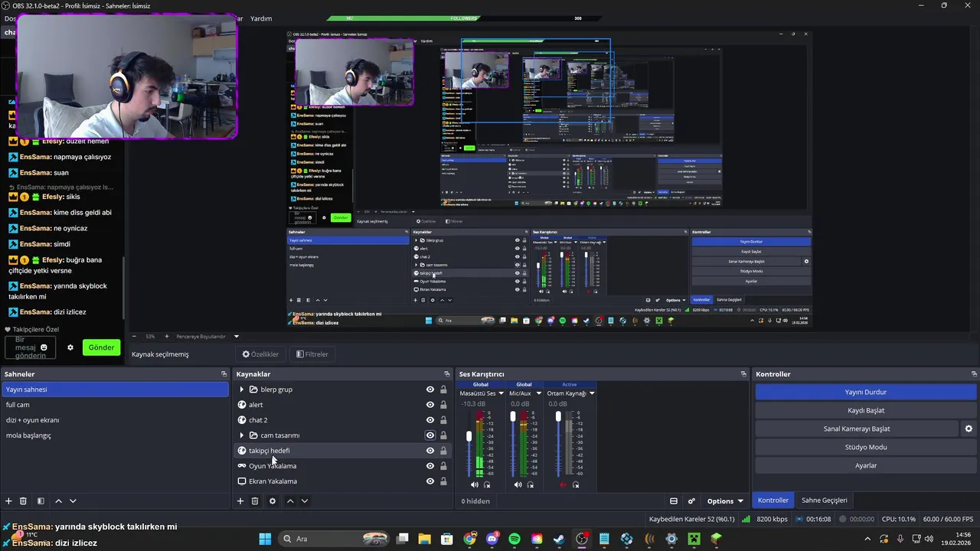Open Windows Start button on taskbar

click(265, 539)
